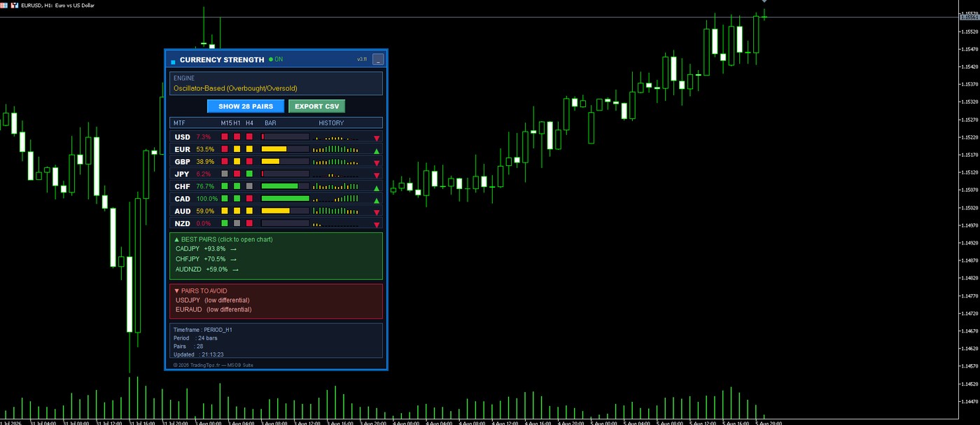The image size is (980, 425).
Task: Click the USD M15 red square
Action: (x=225, y=137)
